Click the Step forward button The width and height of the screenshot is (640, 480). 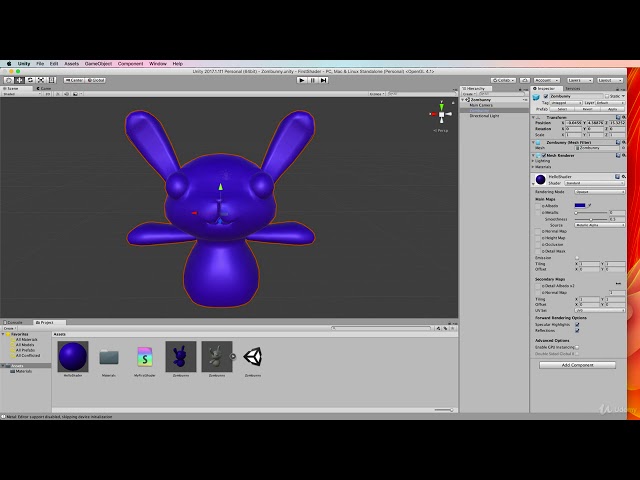323,80
